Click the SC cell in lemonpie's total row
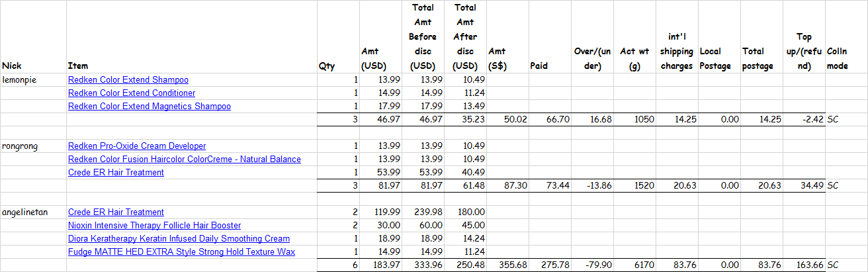 846,120
